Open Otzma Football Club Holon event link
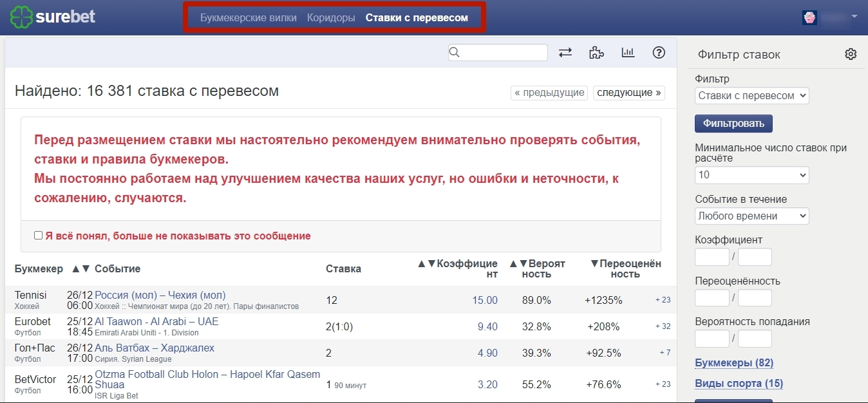The height and width of the screenshot is (403, 868). point(207,379)
